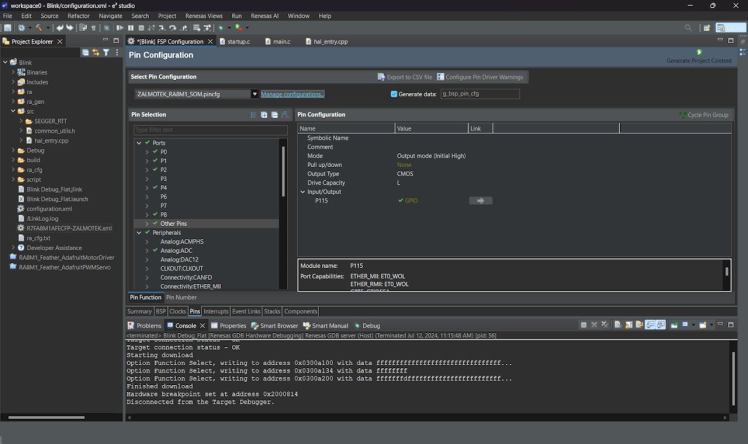Open the pin configuration file dropdown
This screenshot has width=748, height=444.
coord(255,94)
